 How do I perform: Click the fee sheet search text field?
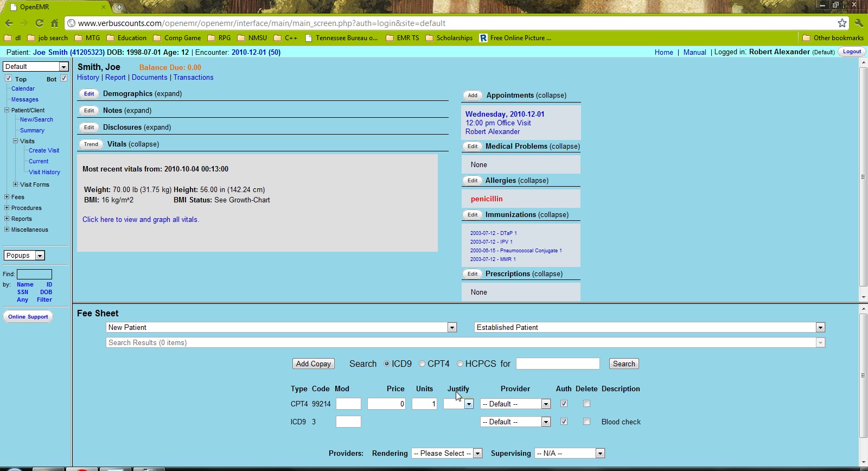click(x=558, y=364)
